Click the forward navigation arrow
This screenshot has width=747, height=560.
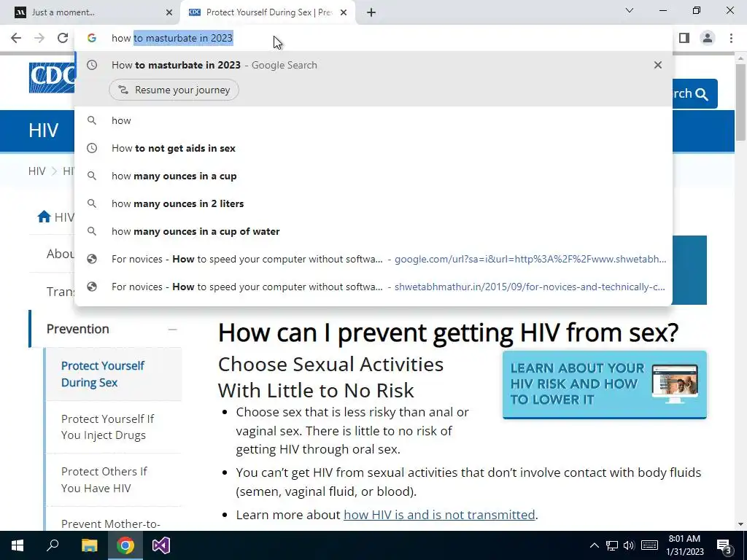click(x=39, y=38)
